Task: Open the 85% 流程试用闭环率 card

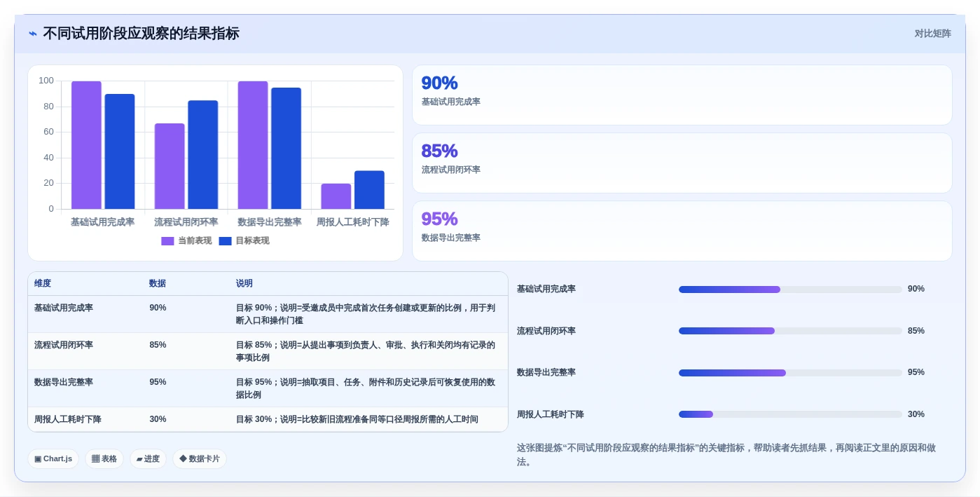Action: [x=682, y=163]
